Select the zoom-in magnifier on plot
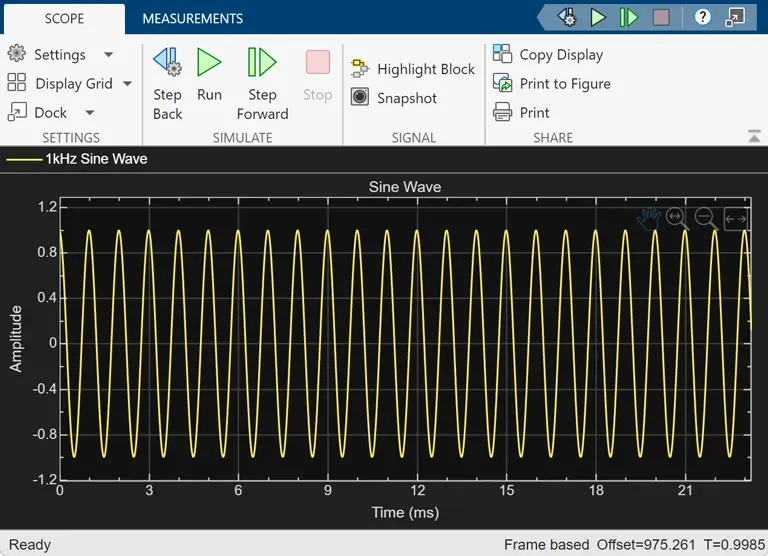Screen dimensions: 768x556 [x=677, y=218]
